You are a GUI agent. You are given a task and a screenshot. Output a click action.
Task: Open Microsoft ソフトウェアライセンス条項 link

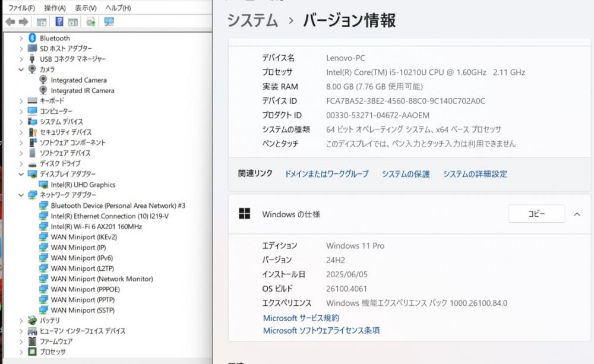click(321, 331)
